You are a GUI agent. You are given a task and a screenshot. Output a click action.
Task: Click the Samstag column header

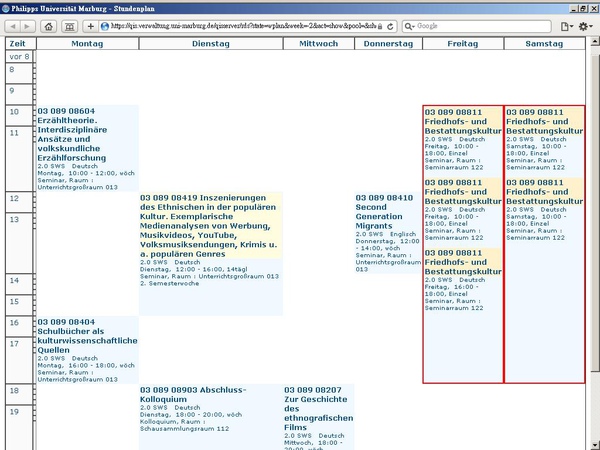[x=545, y=44]
